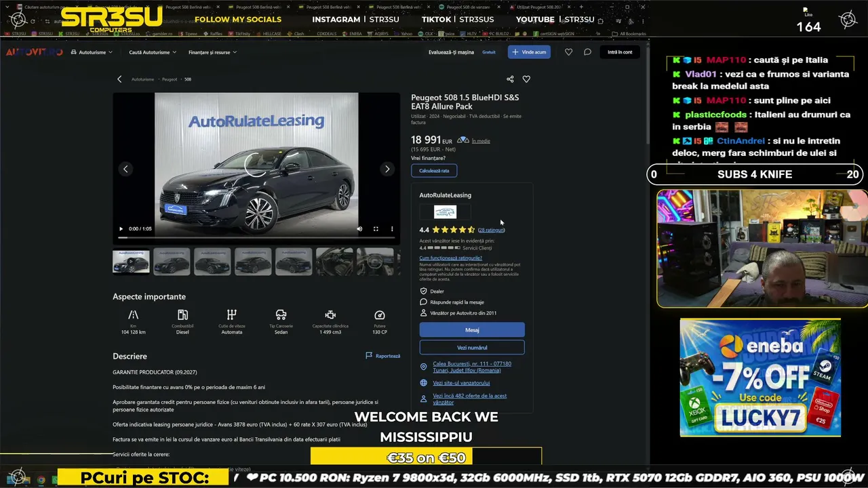Click the Aspecte importante heading
This screenshot has width=868, height=488.
(x=149, y=296)
